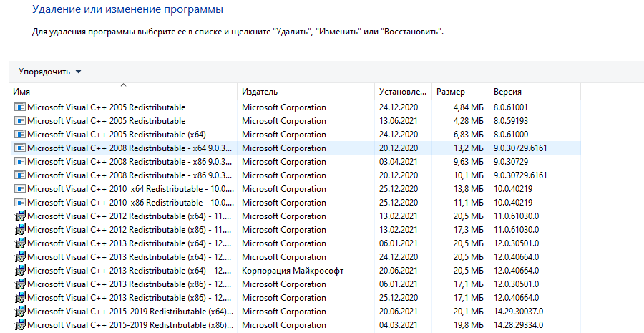This screenshot has height=333, width=644.
Task: Click the icon of Visual C++ 2005 Redistributable (x64)
Action: pos(19,135)
